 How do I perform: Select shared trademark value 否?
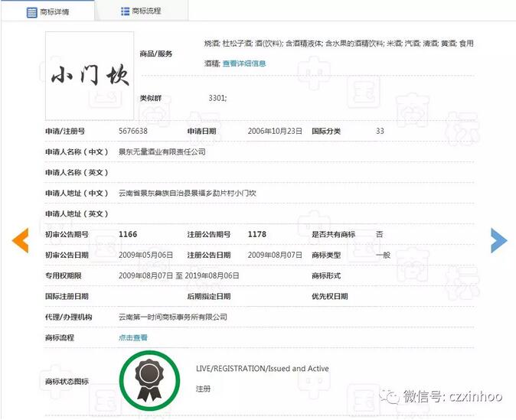pyautogui.click(x=380, y=234)
